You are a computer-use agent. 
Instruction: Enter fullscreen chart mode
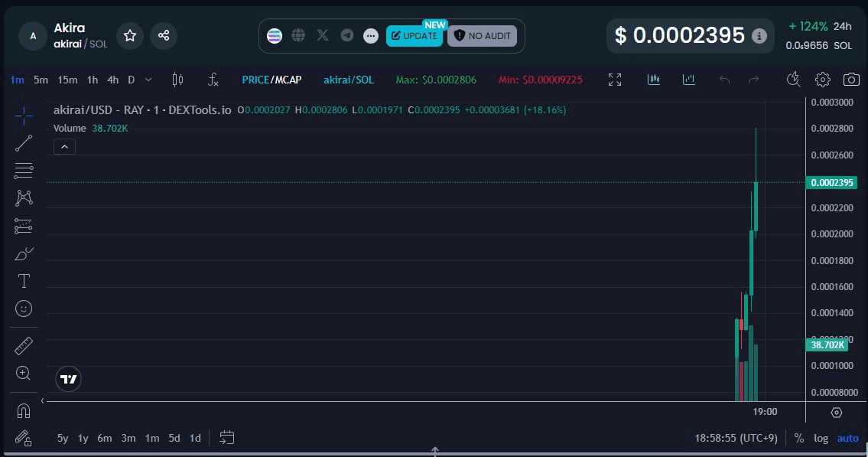[615, 80]
